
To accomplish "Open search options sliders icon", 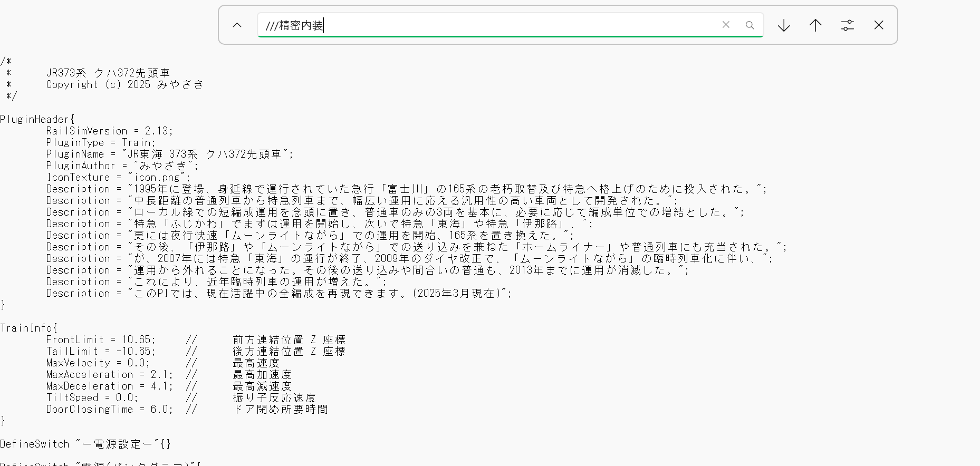I will tap(847, 25).
